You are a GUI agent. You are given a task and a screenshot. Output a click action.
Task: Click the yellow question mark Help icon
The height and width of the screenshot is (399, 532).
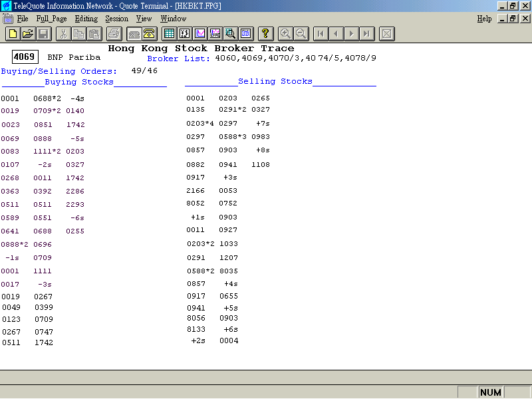click(265, 34)
